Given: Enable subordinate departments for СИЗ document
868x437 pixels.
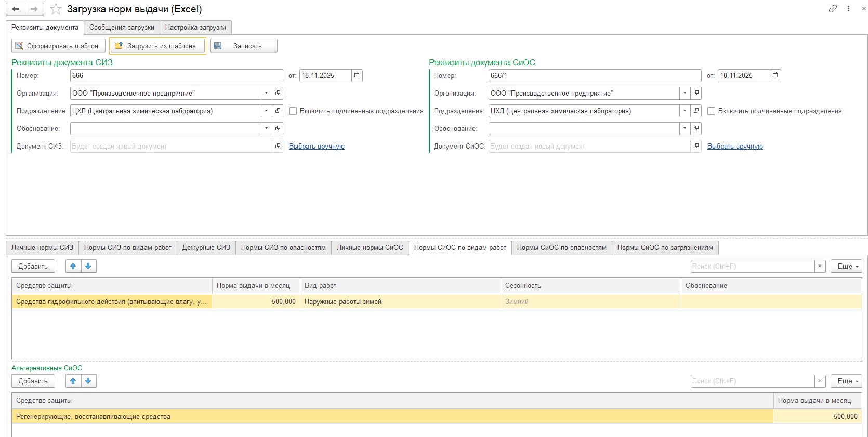Looking at the screenshot, I should (293, 111).
